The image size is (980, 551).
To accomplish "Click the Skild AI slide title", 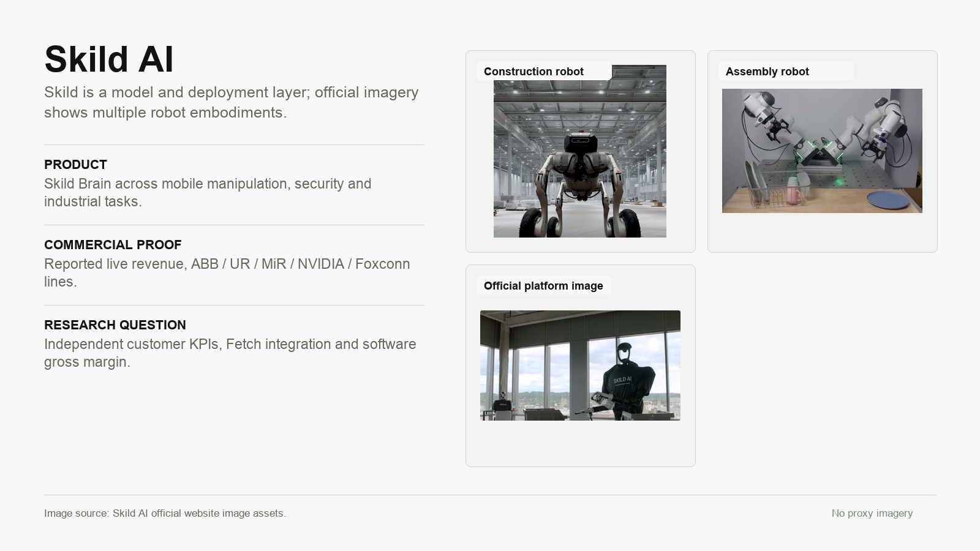I will (109, 59).
